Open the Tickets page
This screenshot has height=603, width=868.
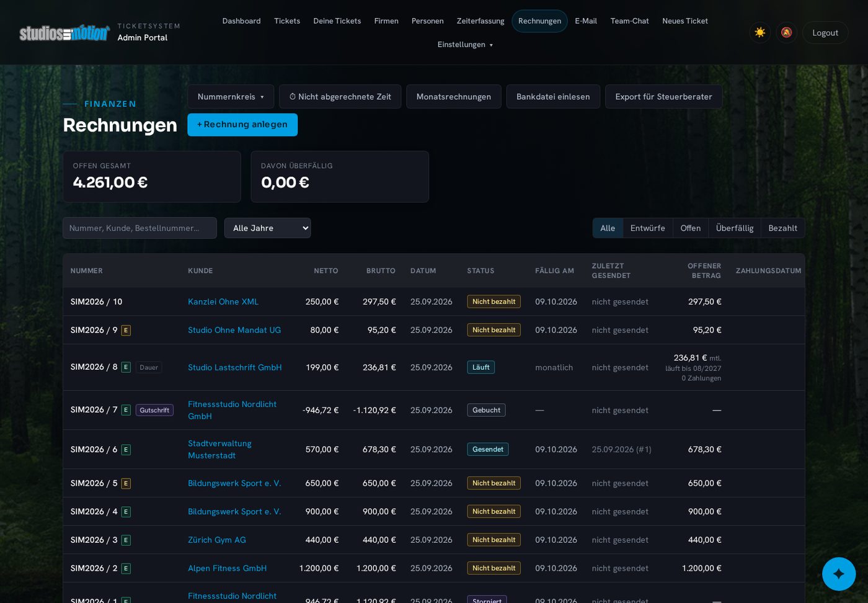click(287, 21)
